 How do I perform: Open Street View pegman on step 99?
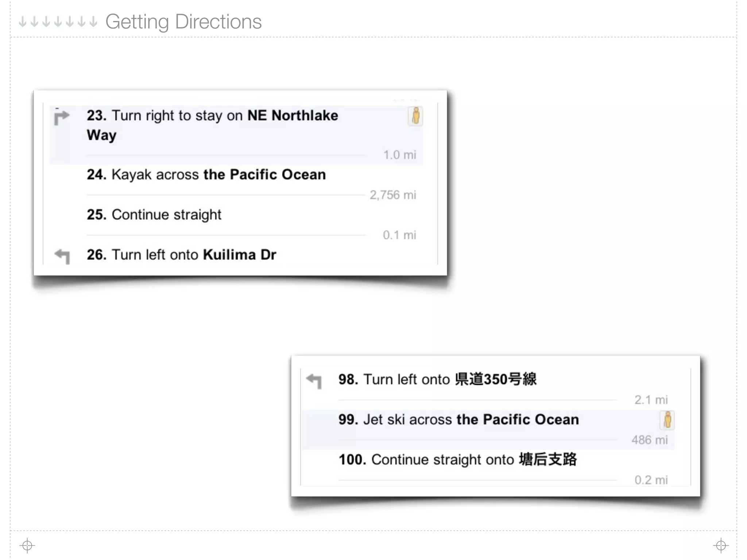tap(667, 420)
